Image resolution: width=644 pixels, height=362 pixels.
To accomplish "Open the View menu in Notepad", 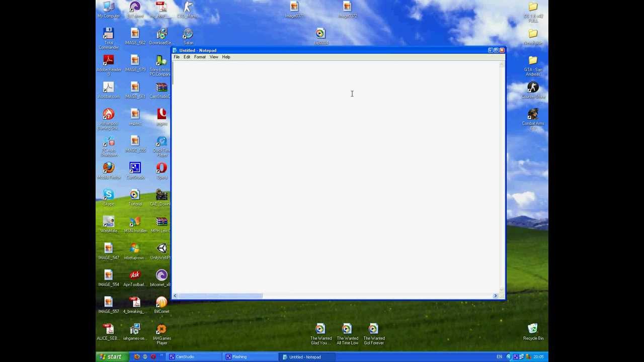I will tap(214, 57).
